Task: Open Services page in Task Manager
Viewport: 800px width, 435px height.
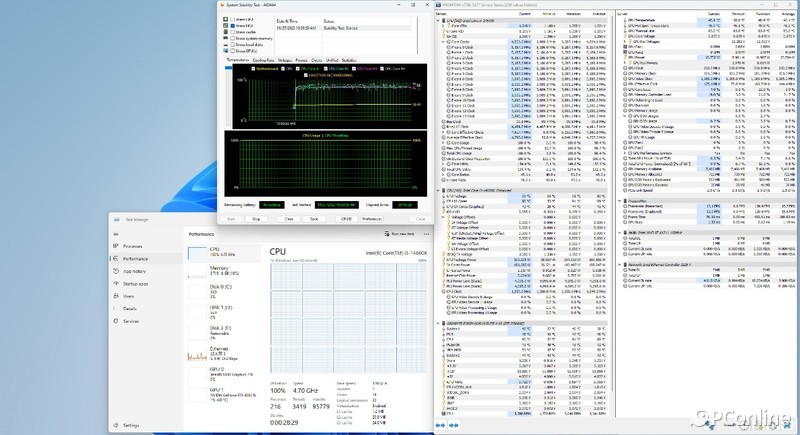Action: point(131,321)
